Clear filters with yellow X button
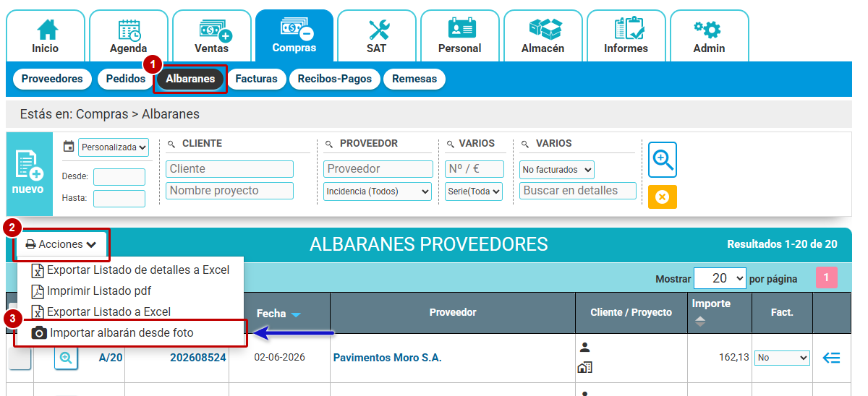Screen dimensions: 868x396 pos(663,197)
